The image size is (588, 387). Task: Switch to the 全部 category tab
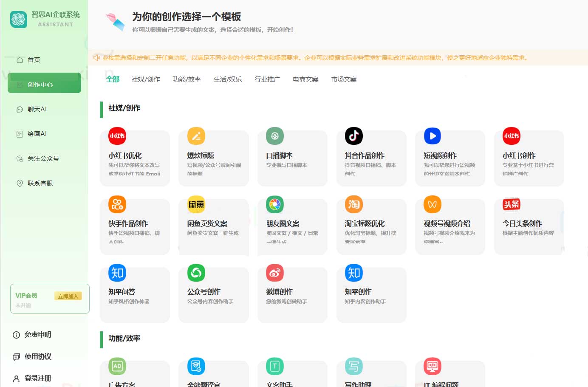point(113,79)
